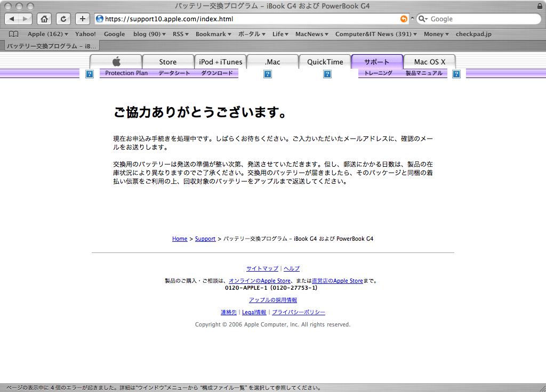Open ダウンロード in the subnavigation
This screenshot has height=392, width=546.
[216, 73]
